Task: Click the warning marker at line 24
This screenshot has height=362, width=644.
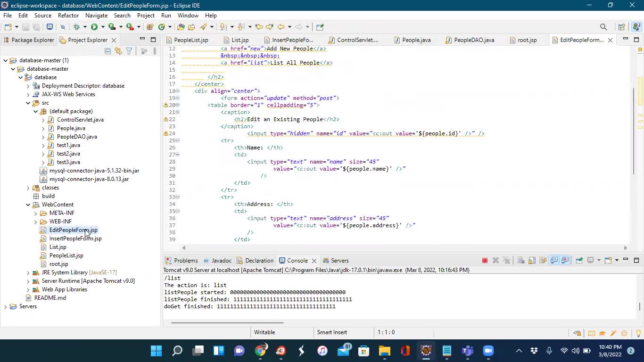Action: pyautogui.click(x=166, y=133)
